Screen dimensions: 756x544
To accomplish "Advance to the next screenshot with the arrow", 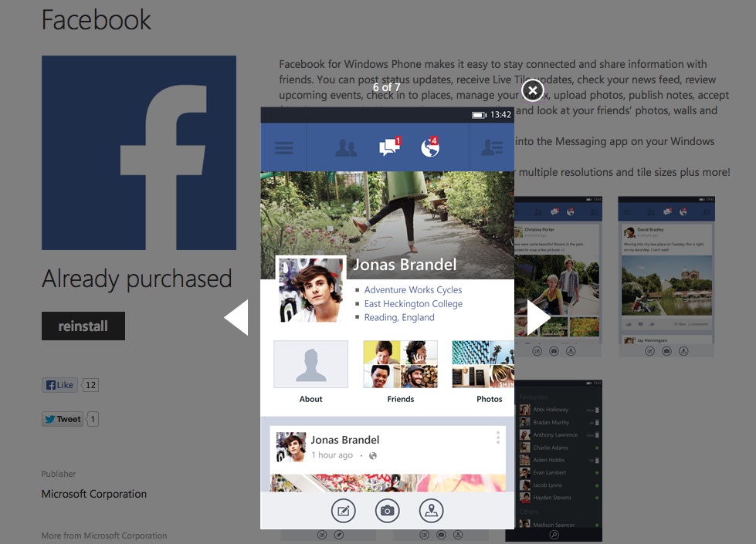I will 535,317.
